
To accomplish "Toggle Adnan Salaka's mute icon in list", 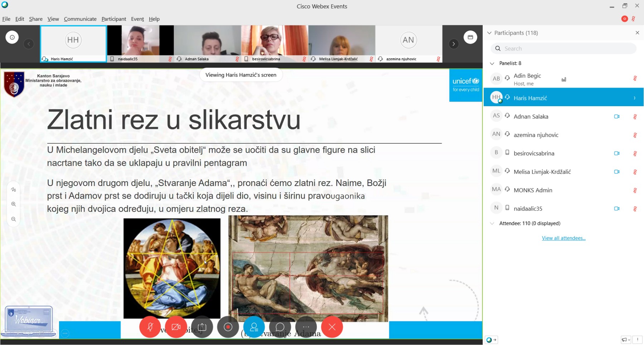I will click(635, 117).
